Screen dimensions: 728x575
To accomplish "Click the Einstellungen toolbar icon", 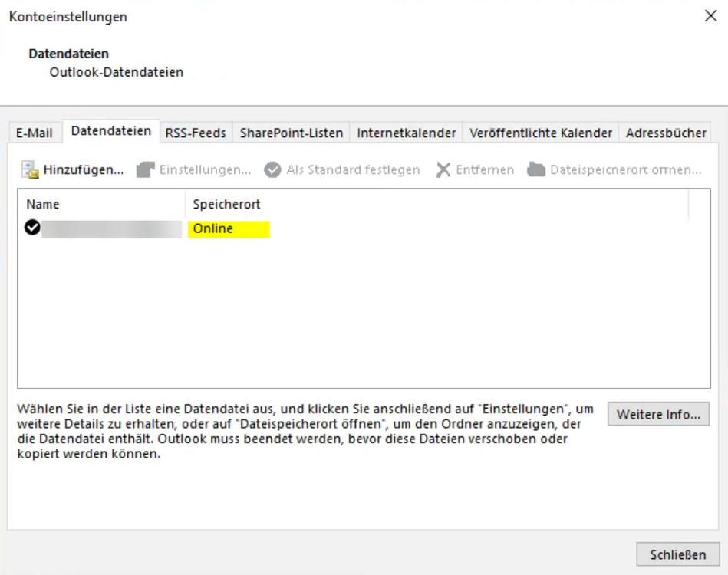I will [146, 170].
